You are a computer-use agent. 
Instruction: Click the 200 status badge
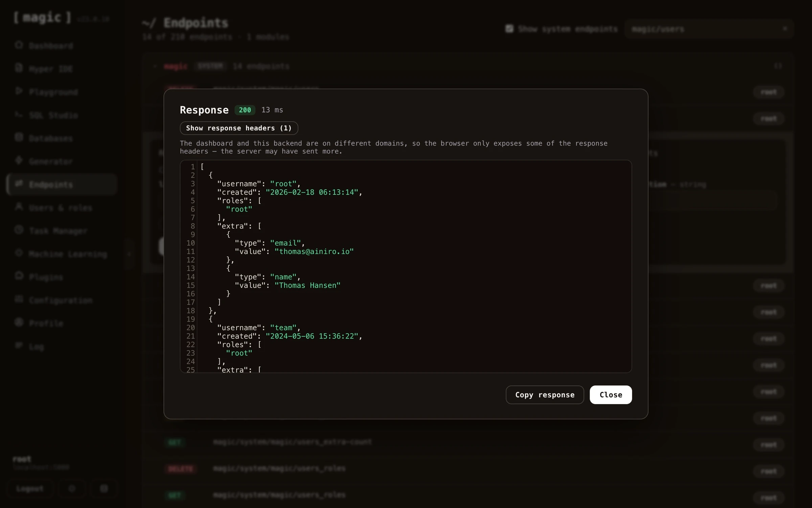click(245, 110)
